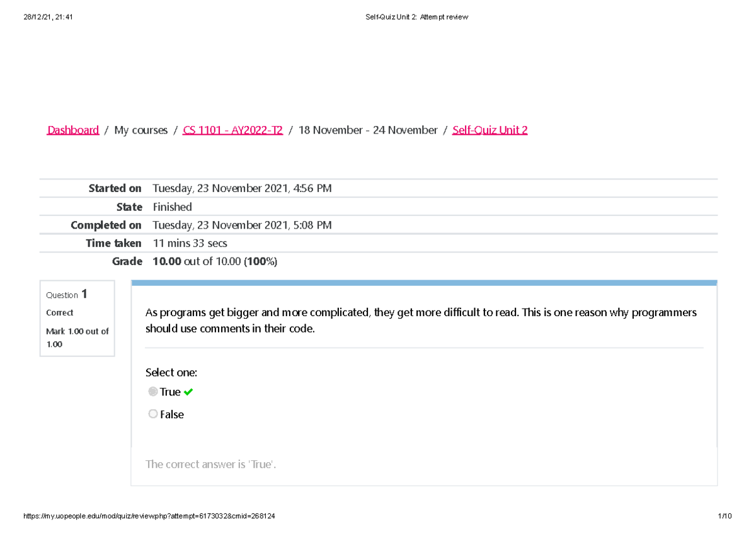This screenshot has width=756, height=534.
Task: Click the Mark 1.00 out of 1.00 text
Action: (77, 338)
